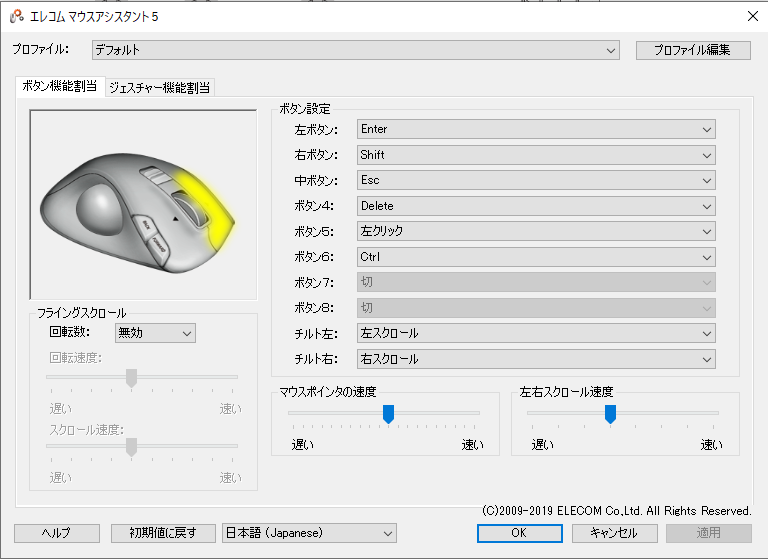Click the trackball on the mouse image

[100, 211]
